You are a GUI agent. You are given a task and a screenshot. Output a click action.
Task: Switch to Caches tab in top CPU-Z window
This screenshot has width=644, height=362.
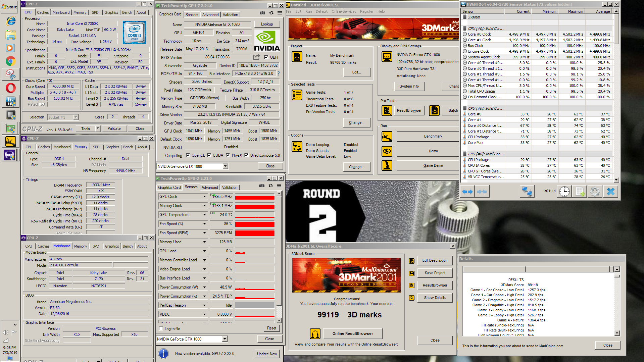[x=43, y=12]
